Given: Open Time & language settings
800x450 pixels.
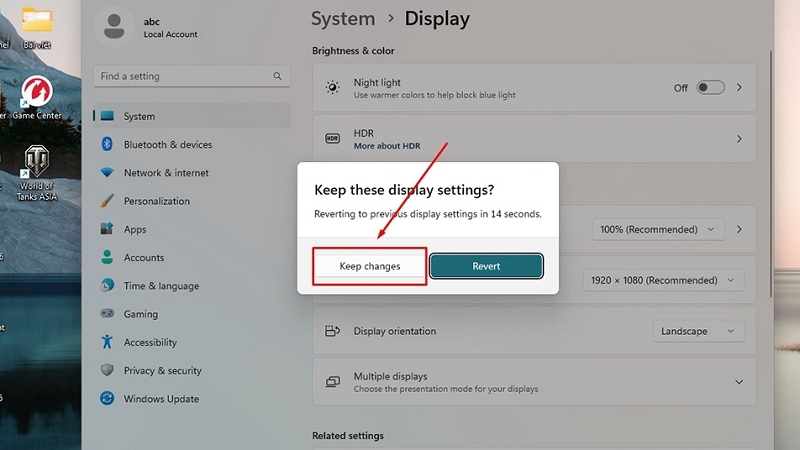Looking at the screenshot, I should coord(192,286).
